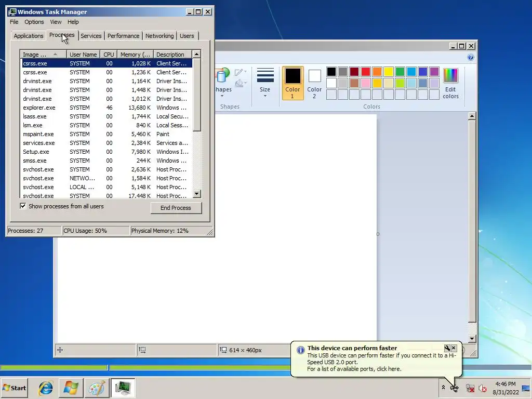Click the End Process button
The height and width of the screenshot is (399, 532).
coord(176,208)
